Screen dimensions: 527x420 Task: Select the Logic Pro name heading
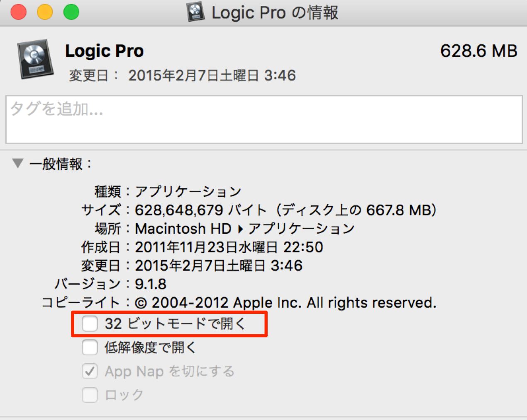[x=105, y=51]
